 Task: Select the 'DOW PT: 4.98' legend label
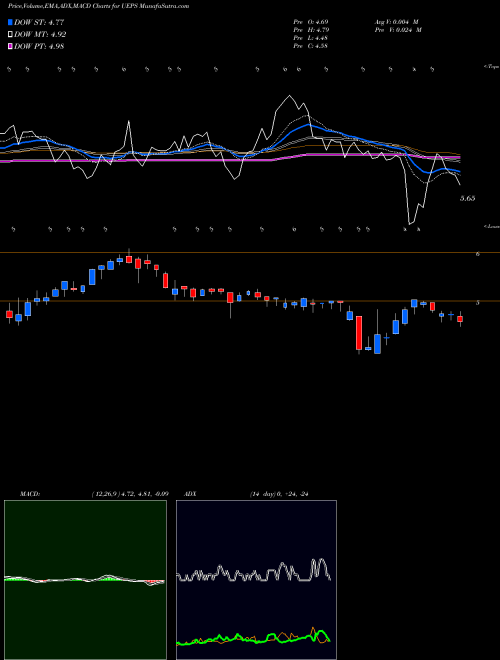click(x=39, y=47)
